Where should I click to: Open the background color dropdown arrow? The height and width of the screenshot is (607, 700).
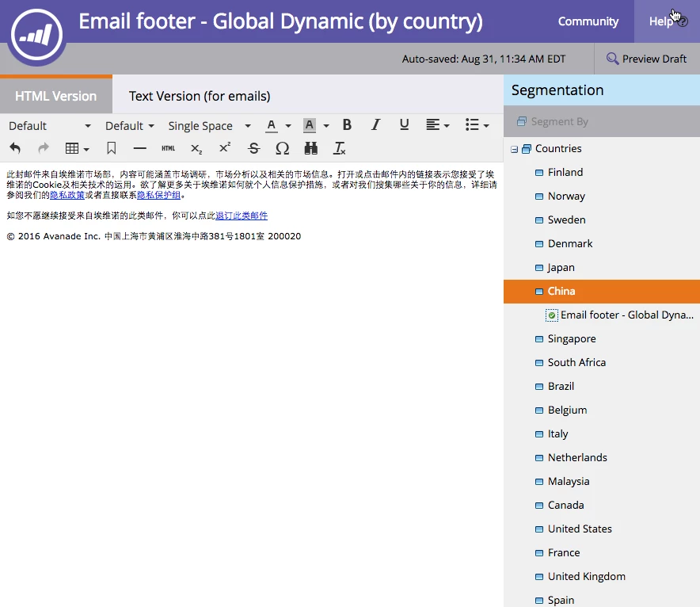click(x=326, y=126)
